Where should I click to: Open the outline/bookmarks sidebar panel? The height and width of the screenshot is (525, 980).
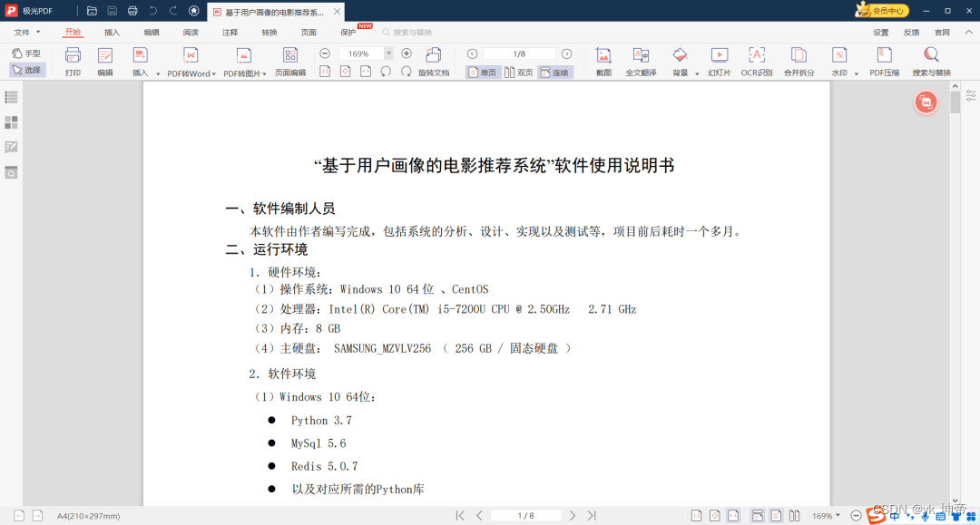coord(11,97)
